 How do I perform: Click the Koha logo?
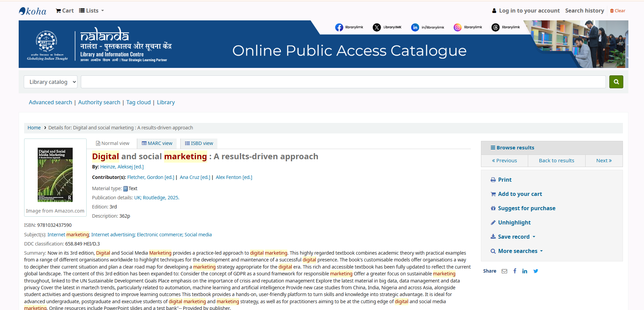[x=33, y=11]
